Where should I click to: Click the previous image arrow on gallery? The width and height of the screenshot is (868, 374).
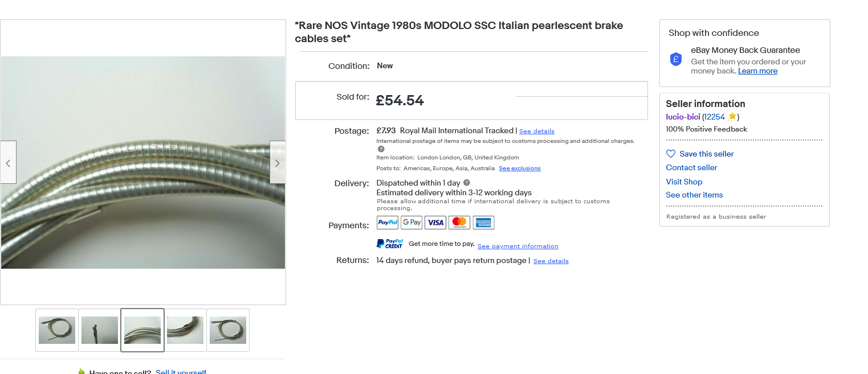(8, 163)
